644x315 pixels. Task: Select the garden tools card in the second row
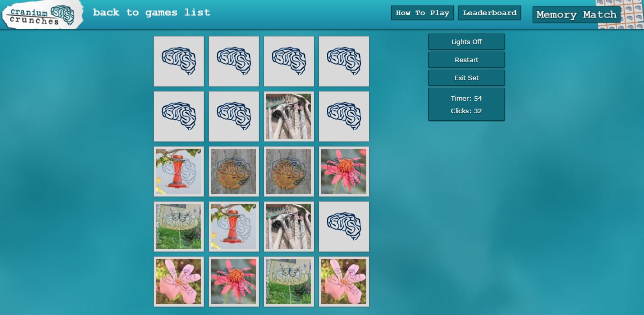tap(289, 116)
